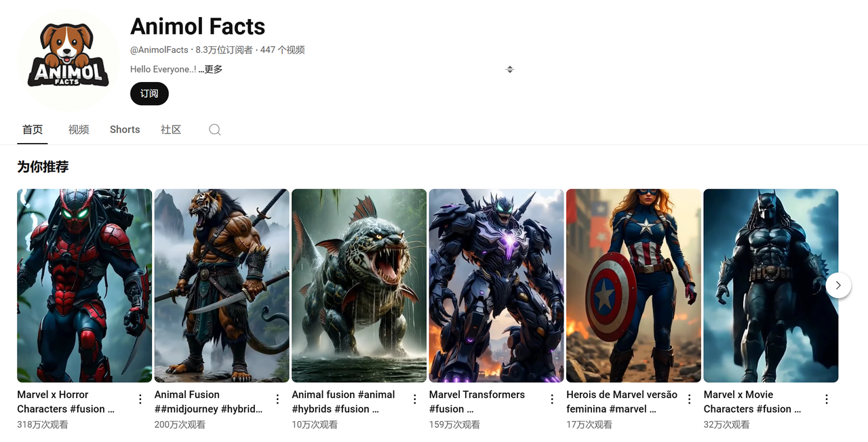The width and height of the screenshot is (868, 442).
Task: Open Marvel Transformers #fusion video title
Action: 477,401
